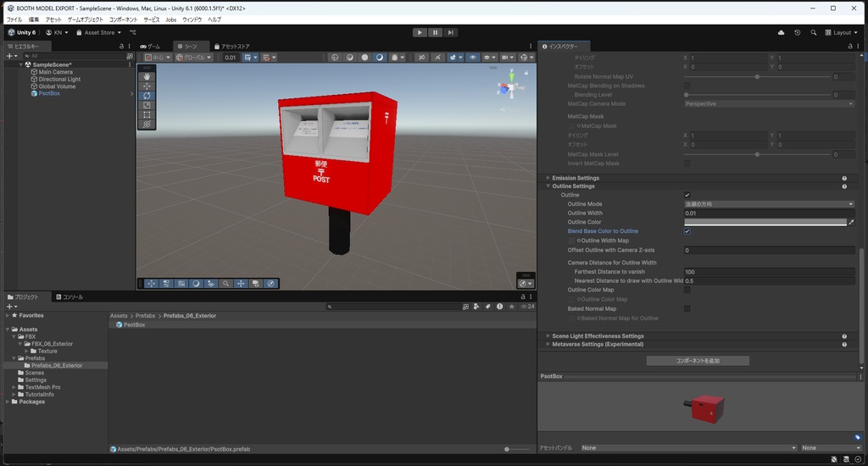Select the Rect transform tool
The height and width of the screenshot is (466, 868).
tap(147, 114)
